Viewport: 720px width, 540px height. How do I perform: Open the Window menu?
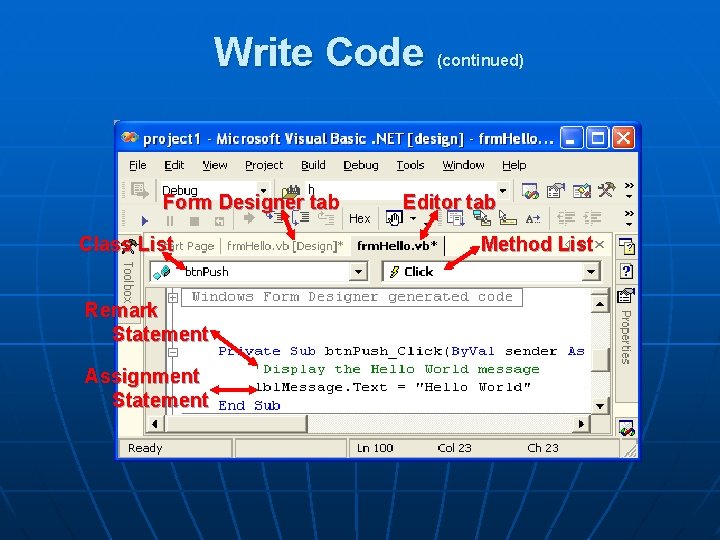click(x=463, y=165)
